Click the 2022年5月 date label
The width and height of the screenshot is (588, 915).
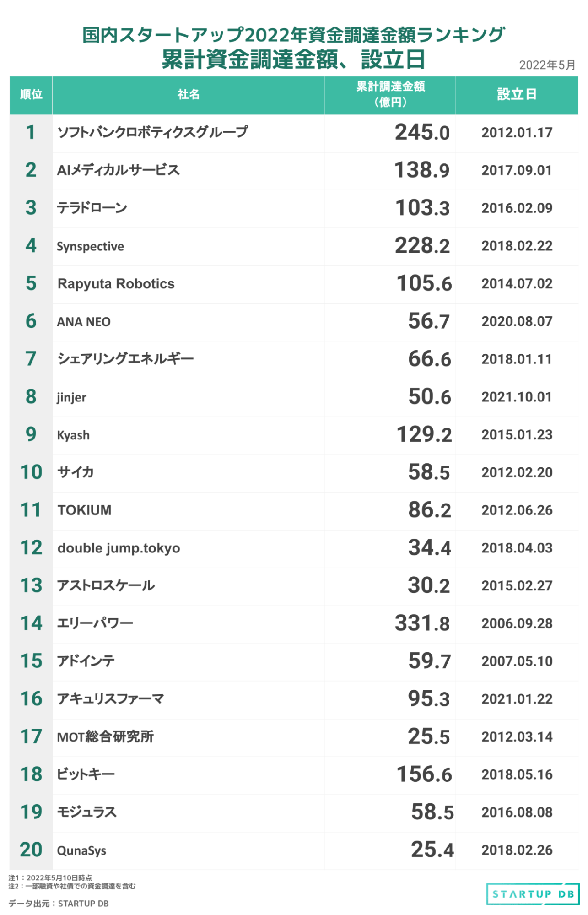[547, 65]
